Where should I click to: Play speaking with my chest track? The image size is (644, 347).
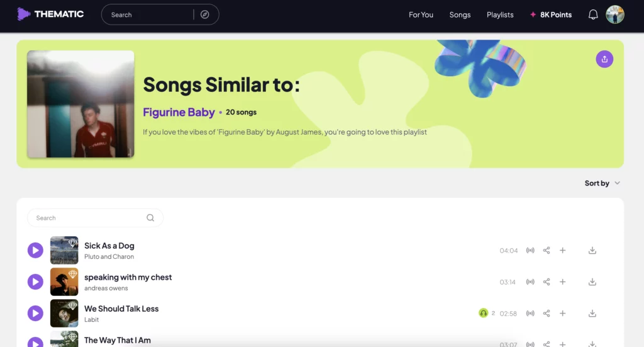pyautogui.click(x=35, y=282)
